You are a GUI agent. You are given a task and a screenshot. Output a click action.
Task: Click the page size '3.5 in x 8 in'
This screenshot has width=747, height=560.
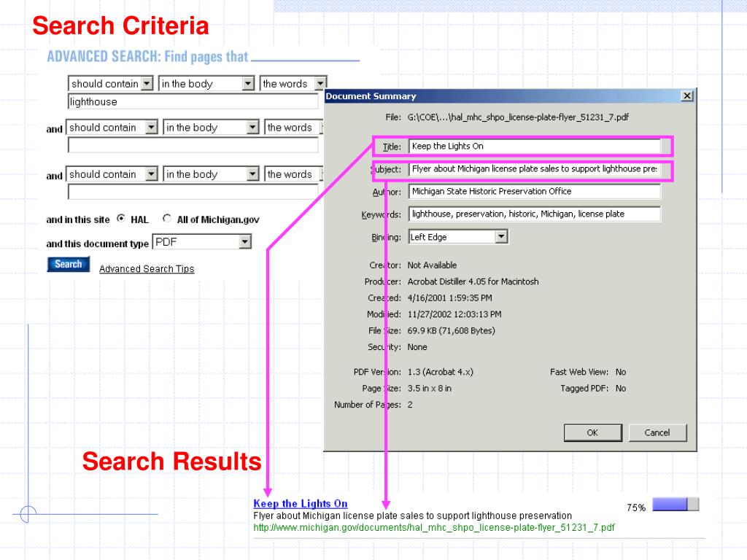[429, 389]
